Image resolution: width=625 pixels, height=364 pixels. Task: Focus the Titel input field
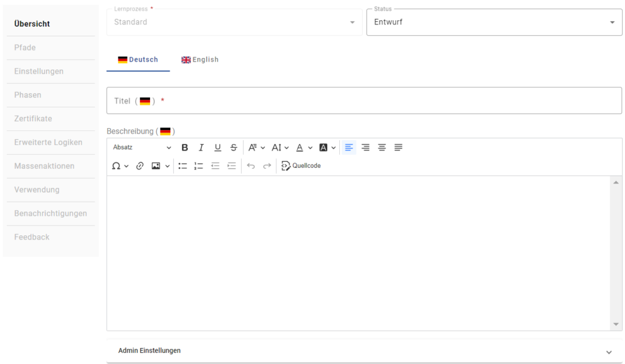pyautogui.click(x=364, y=101)
